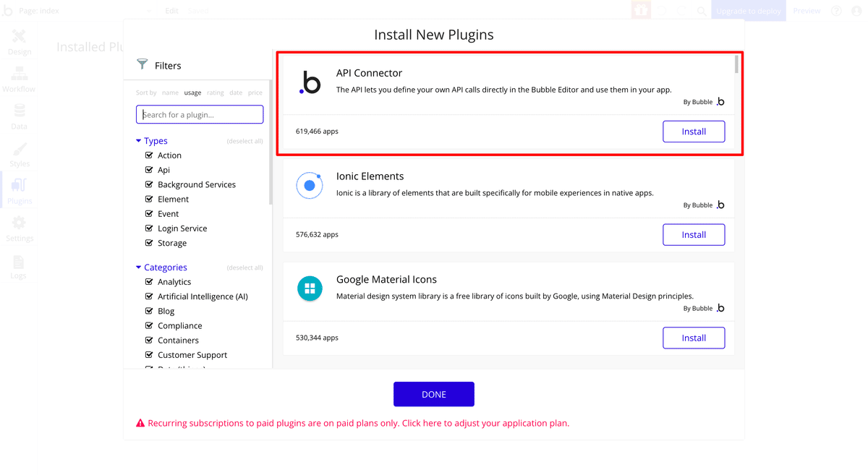Open the Settings gear icon tab
This screenshot has width=868, height=475.
(x=20, y=223)
